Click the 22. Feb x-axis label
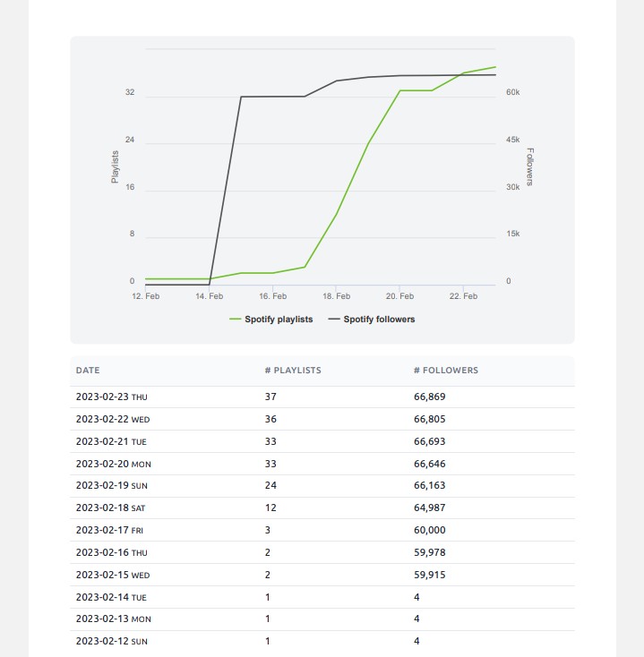The height and width of the screenshot is (657, 644). tap(463, 296)
